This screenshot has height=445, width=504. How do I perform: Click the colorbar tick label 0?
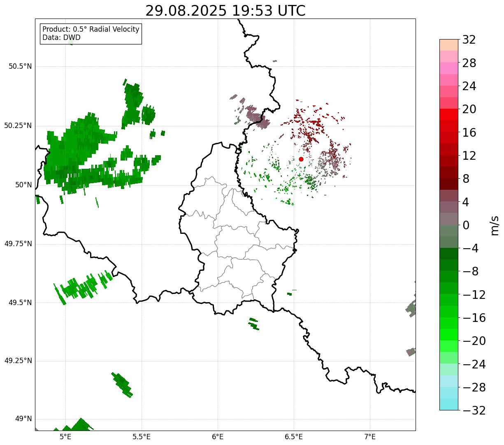pyautogui.click(x=466, y=225)
